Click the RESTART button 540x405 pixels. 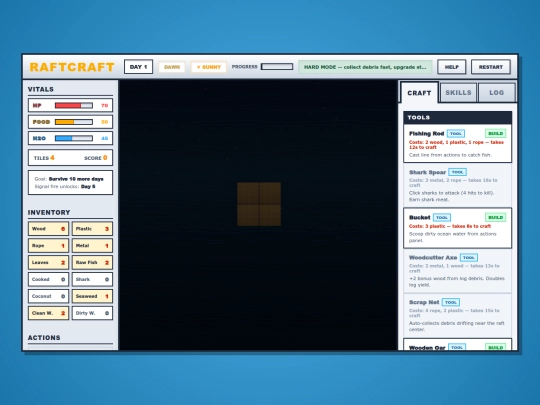(x=490, y=67)
